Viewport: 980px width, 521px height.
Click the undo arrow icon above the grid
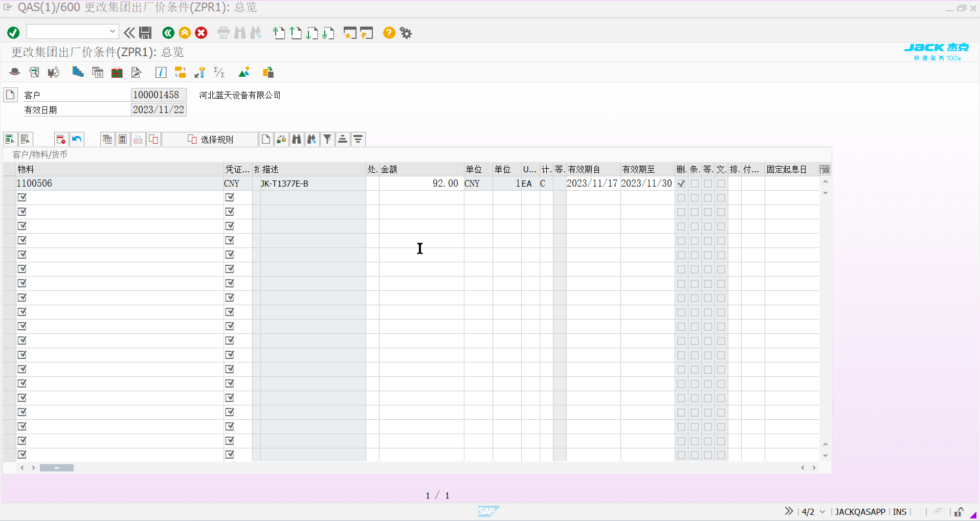click(77, 139)
